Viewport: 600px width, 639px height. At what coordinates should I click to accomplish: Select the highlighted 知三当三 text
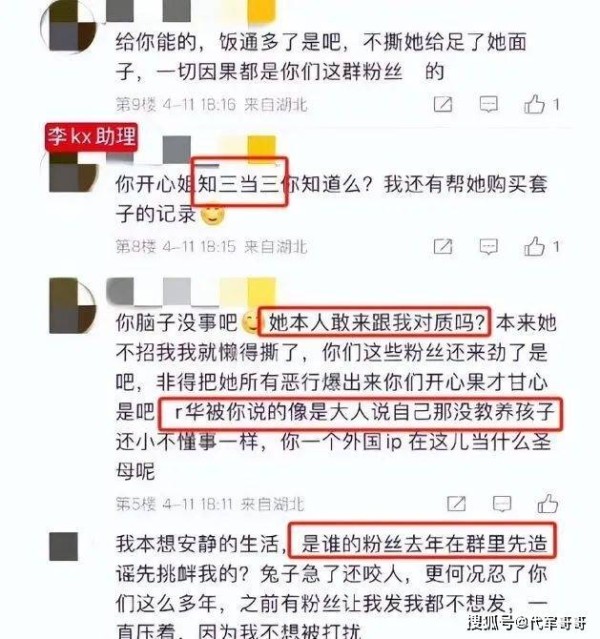[x=240, y=183]
